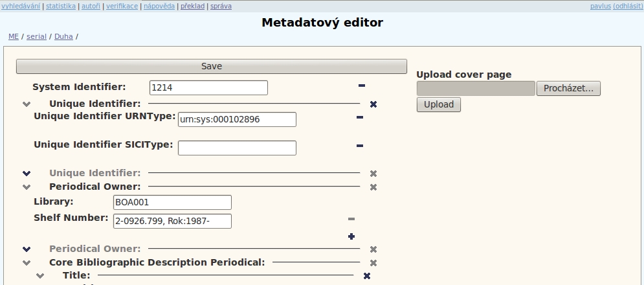Open the statistika menu link
The width and height of the screenshot is (644, 285).
(x=60, y=6)
